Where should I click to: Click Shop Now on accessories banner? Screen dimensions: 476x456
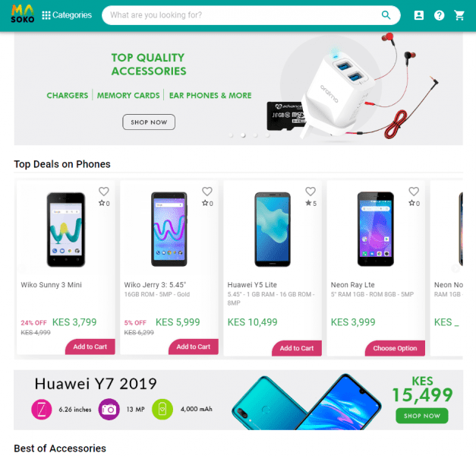[x=149, y=122]
